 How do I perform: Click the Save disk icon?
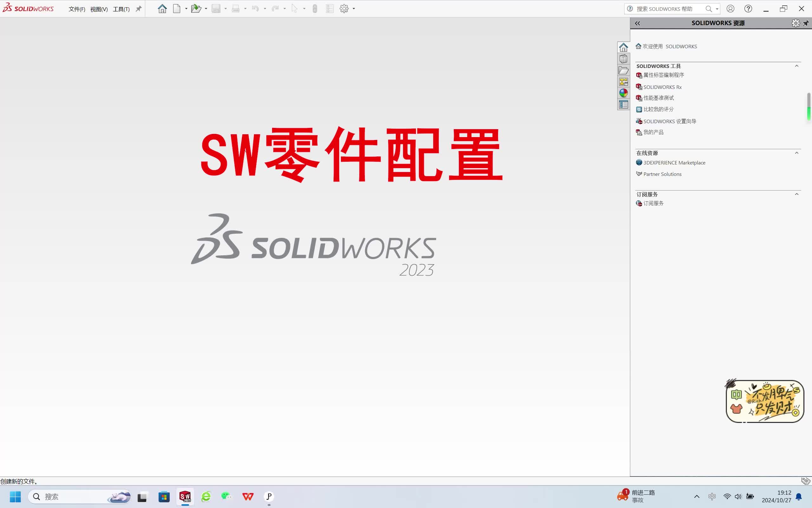[216, 9]
